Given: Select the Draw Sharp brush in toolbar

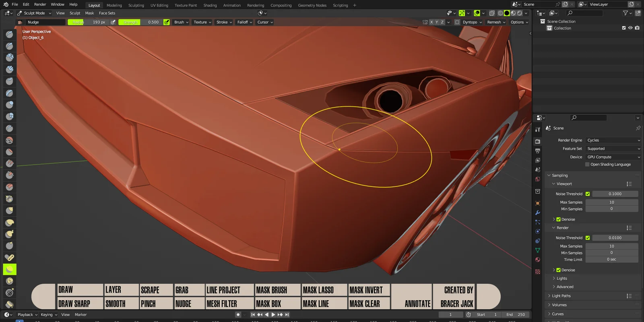Looking at the screenshot, I should point(10,46).
